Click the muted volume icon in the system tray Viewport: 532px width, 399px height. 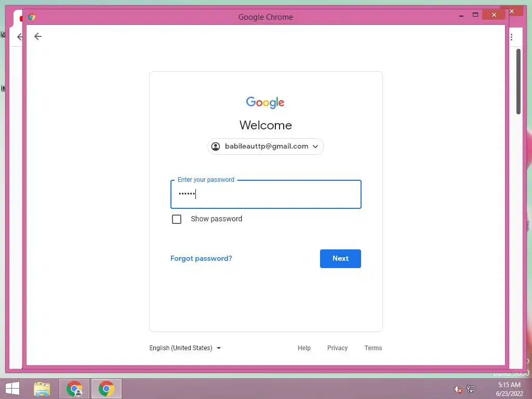(458, 389)
